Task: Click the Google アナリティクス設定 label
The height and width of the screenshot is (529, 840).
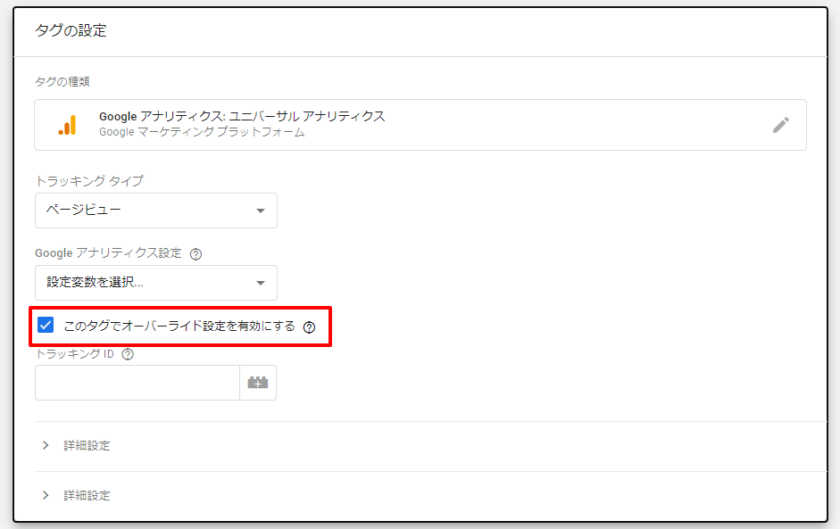Action: click(108, 253)
